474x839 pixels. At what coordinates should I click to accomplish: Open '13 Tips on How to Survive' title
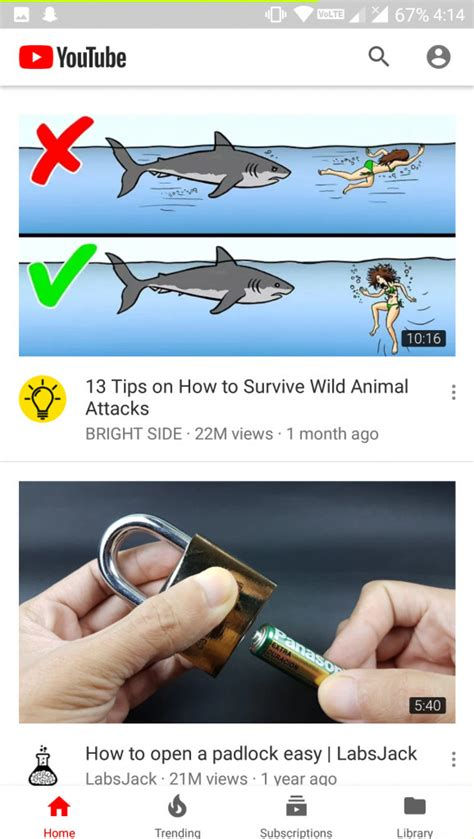point(247,397)
